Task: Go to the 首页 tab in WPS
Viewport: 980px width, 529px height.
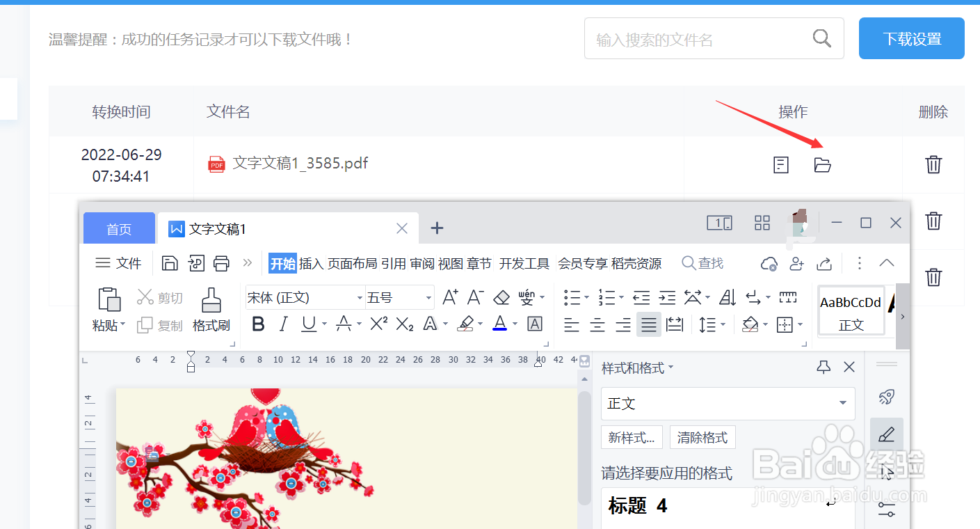Action: 119,228
